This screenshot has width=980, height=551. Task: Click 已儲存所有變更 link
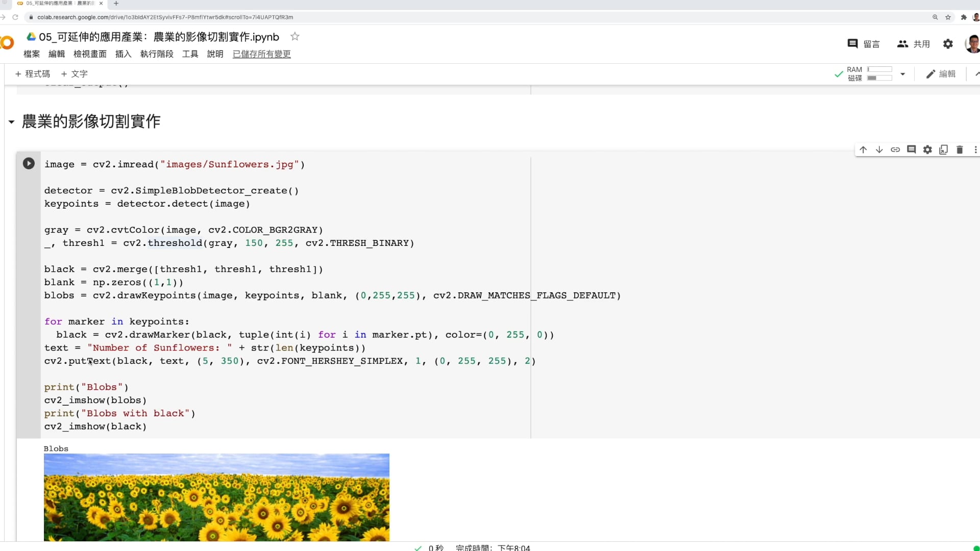(261, 54)
